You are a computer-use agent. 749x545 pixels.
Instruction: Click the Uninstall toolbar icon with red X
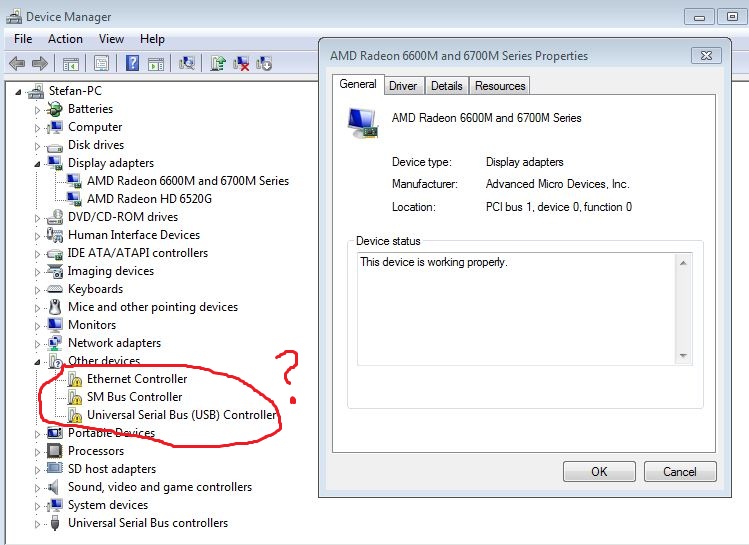pyautogui.click(x=241, y=63)
